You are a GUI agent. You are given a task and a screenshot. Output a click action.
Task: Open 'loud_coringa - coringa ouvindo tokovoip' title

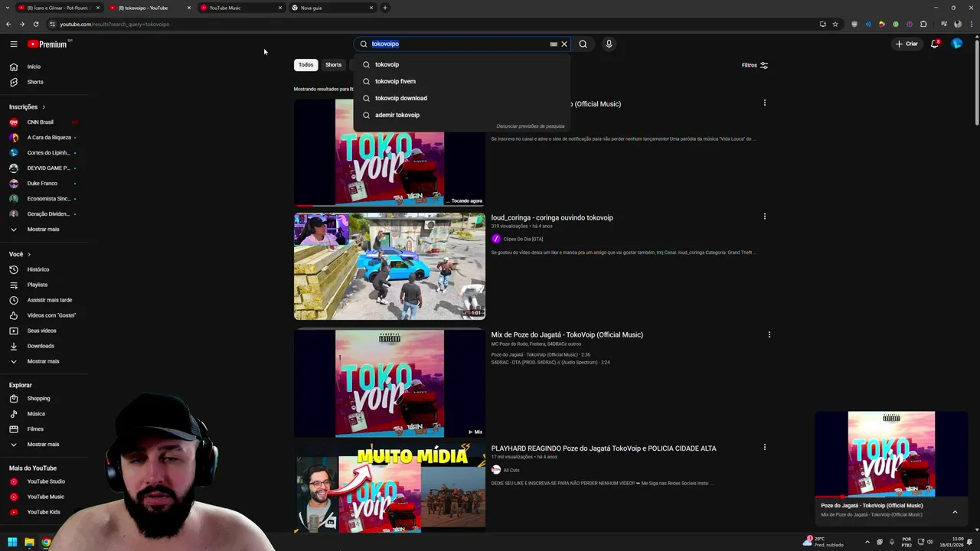point(552,217)
